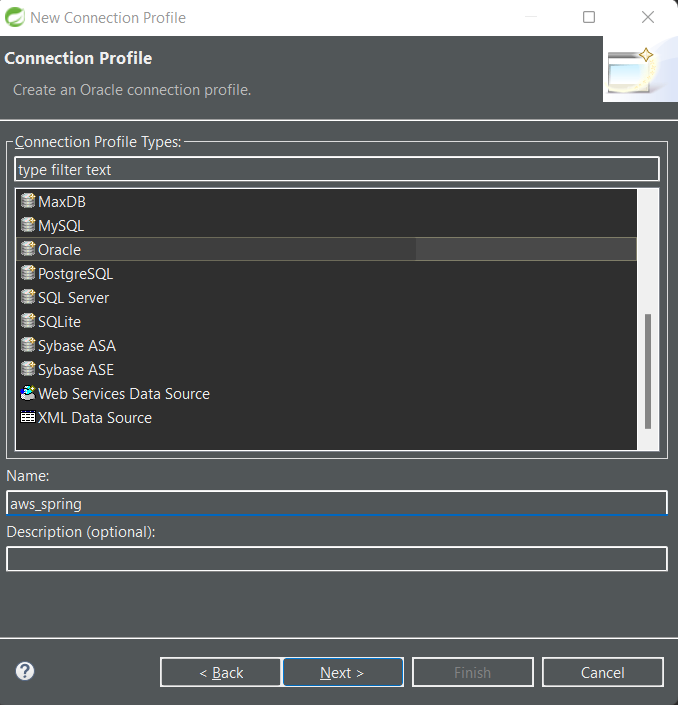Click the profile types list scrollbar thumb

(x=648, y=371)
